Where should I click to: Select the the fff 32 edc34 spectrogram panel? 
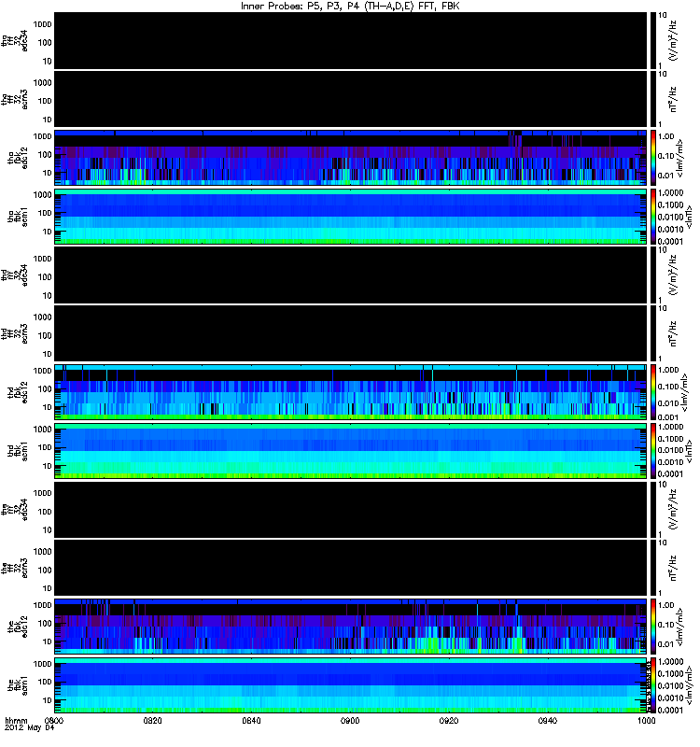point(351,509)
